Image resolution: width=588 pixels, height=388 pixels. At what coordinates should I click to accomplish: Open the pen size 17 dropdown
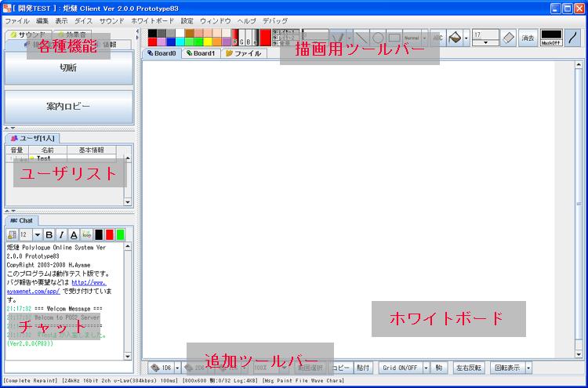click(485, 42)
